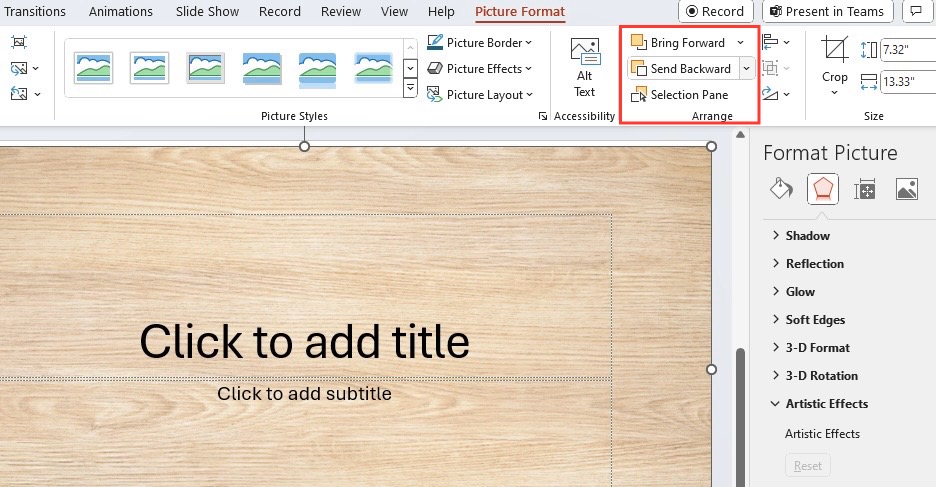This screenshot has height=487, width=936.
Task: Expand the 3-D Format section
Action: [811, 347]
